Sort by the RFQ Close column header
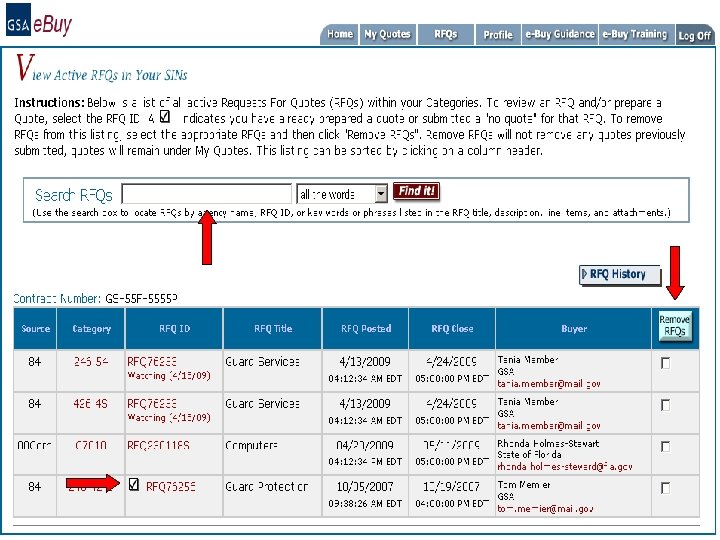This screenshot has width=720, height=540. [x=452, y=329]
